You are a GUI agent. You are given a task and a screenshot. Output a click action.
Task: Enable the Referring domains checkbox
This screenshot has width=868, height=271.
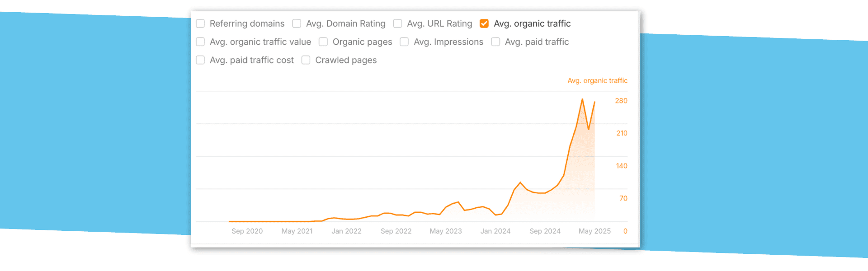(x=200, y=23)
